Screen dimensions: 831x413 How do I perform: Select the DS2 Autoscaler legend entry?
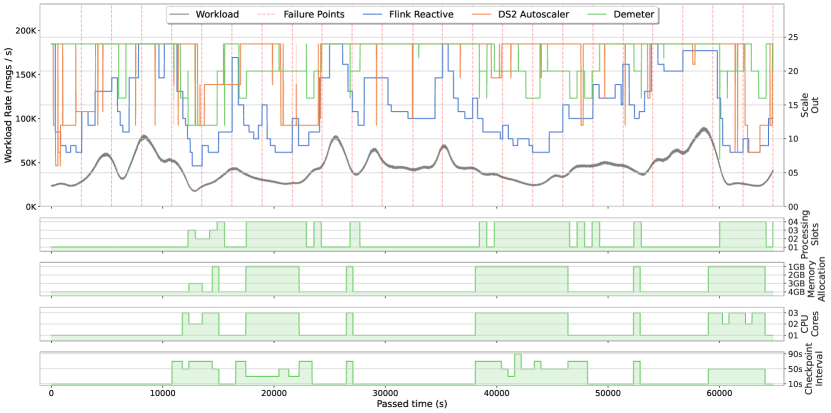click(x=521, y=15)
